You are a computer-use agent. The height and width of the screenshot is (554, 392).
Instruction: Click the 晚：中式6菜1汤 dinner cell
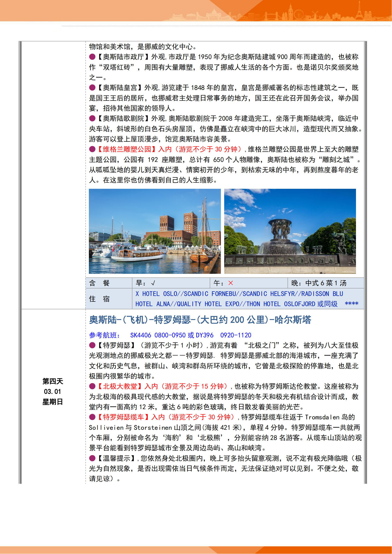319,283
